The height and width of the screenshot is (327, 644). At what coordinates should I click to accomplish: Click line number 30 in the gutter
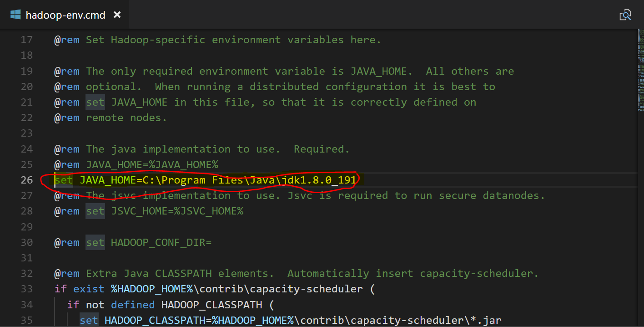click(x=27, y=242)
